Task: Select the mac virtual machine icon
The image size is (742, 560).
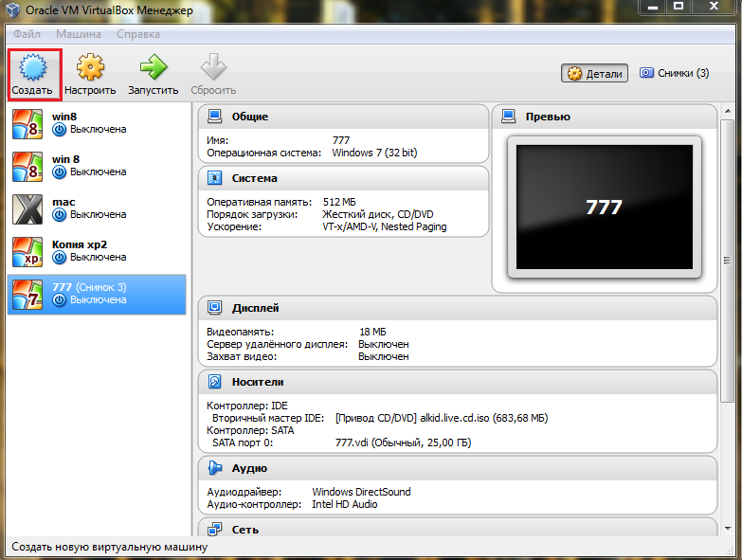Action: coord(27,209)
